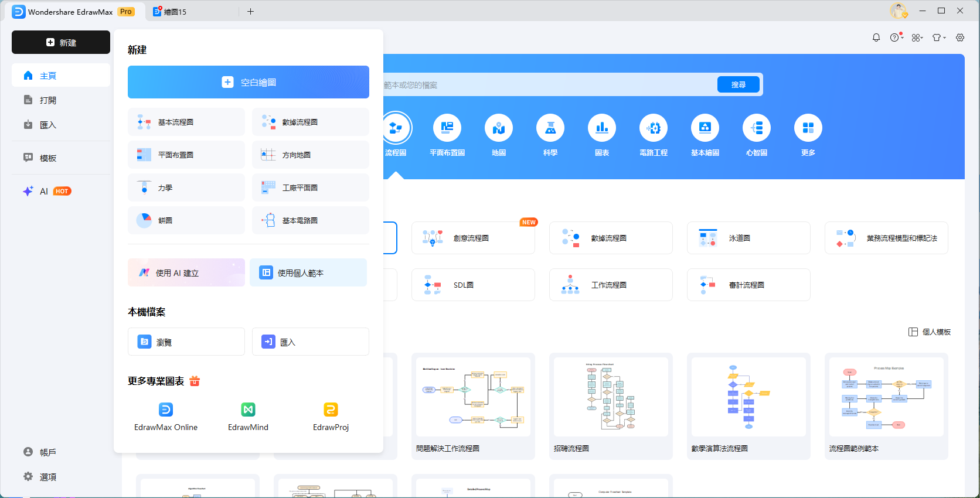Choose the 業務流程模型和標記法 card
This screenshot has width=980, height=498.
pyautogui.click(x=886, y=238)
